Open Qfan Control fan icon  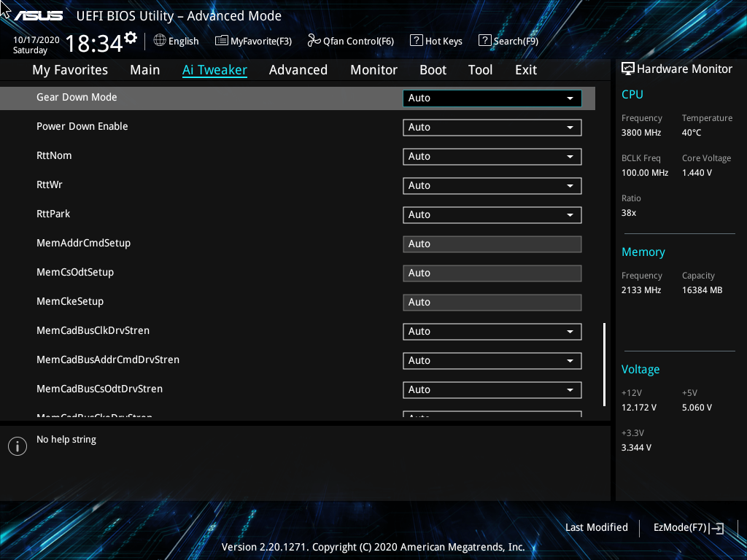click(314, 41)
